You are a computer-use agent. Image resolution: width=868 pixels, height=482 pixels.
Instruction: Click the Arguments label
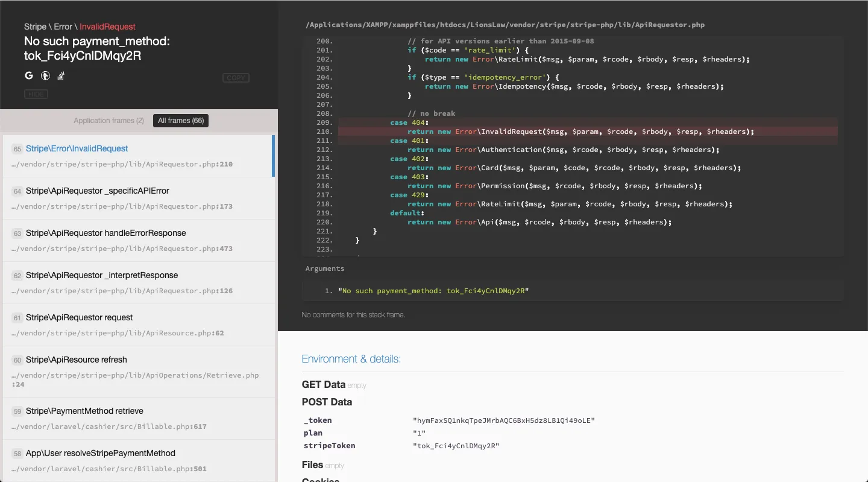(325, 268)
